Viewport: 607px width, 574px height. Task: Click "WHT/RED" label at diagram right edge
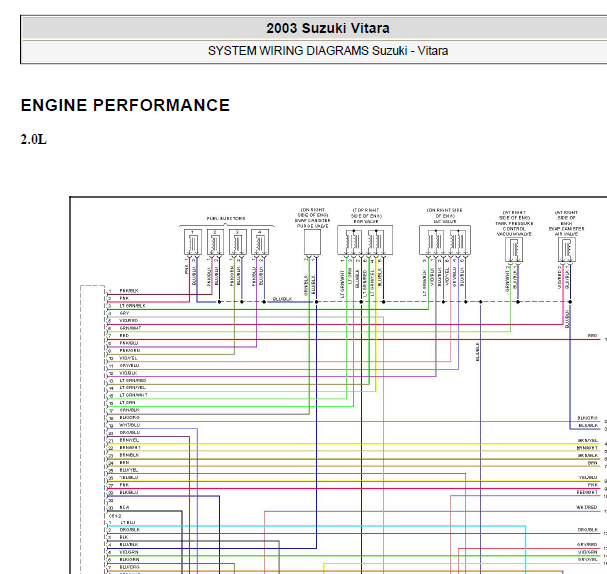tap(587, 507)
